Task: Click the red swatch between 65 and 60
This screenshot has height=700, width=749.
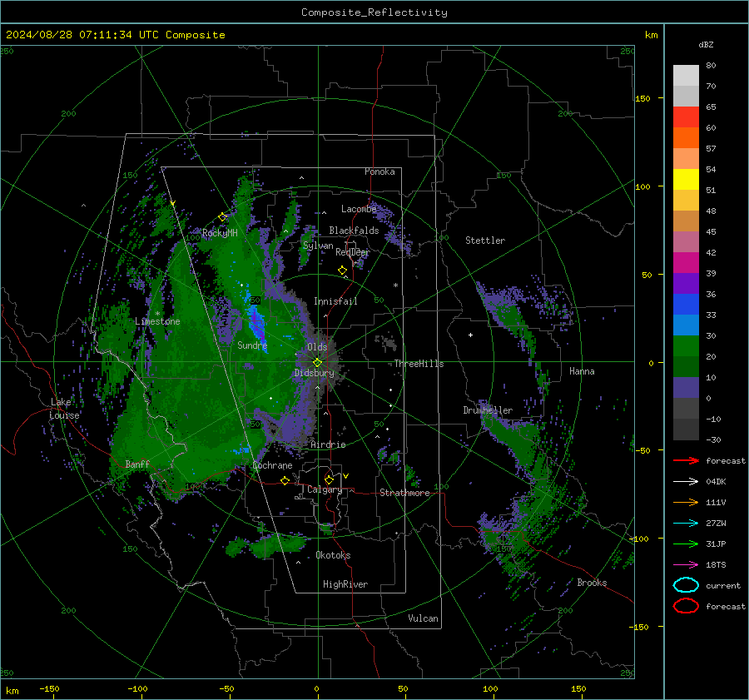Action: click(686, 117)
